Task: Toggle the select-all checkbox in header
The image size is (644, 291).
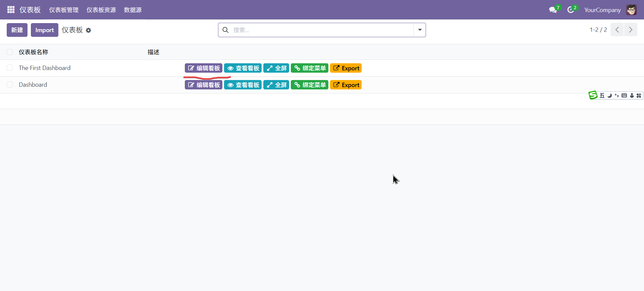Action: (10, 52)
